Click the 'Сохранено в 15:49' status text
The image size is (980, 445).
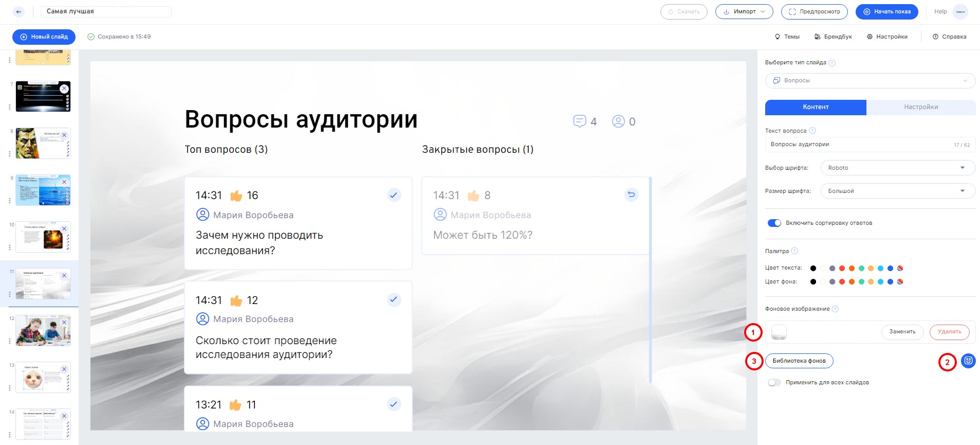click(124, 37)
